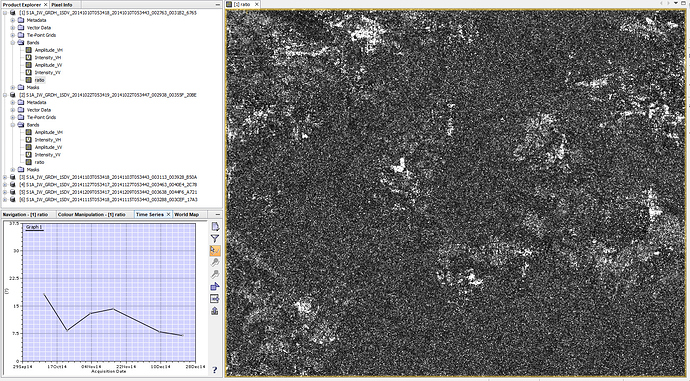Screen dimensions: 690x381
Task: Switch to the Pixel Info tab
Action: tap(62, 4)
